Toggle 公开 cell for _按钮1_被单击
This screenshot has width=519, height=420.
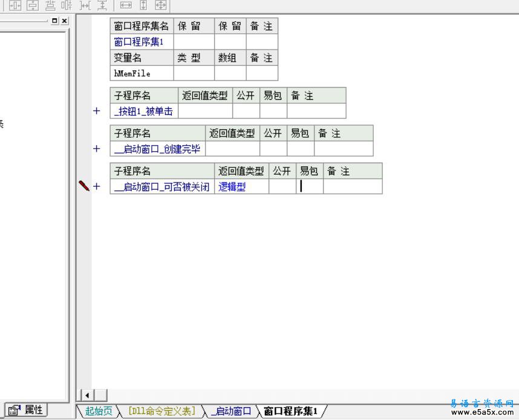pyautogui.click(x=246, y=111)
